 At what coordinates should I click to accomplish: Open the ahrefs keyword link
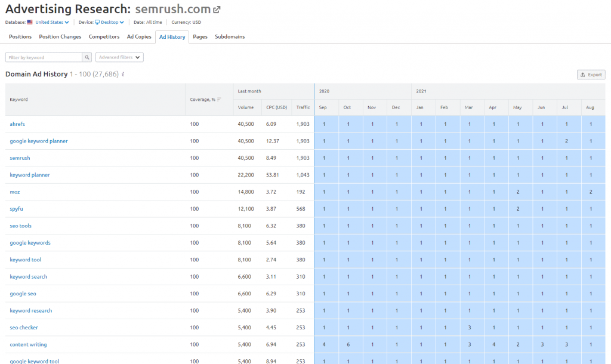(x=17, y=124)
